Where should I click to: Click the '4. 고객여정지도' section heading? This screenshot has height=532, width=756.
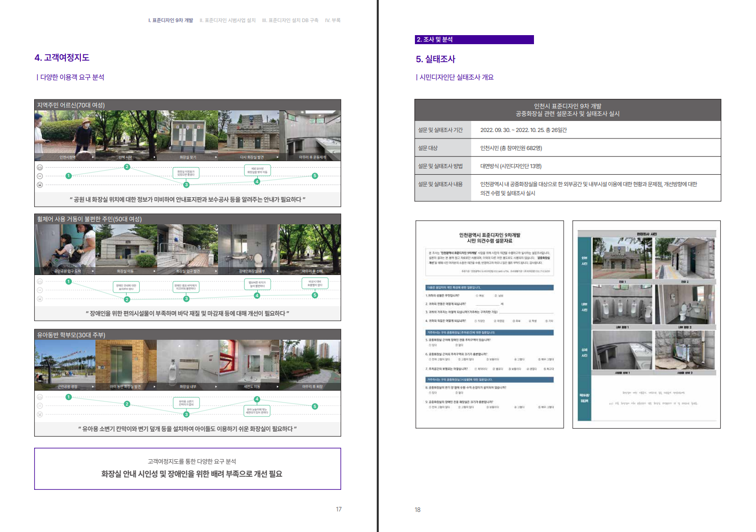click(x=62, y=58)
